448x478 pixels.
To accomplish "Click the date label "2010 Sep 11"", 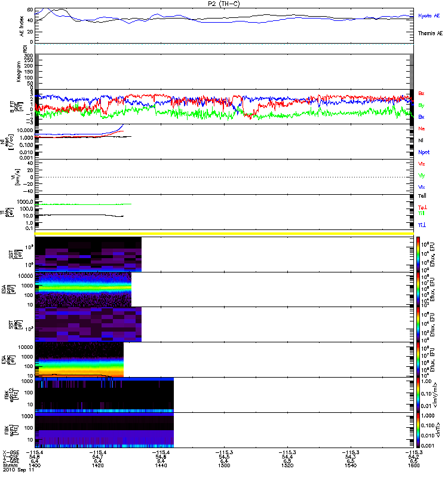I will [x=19, y=470].
